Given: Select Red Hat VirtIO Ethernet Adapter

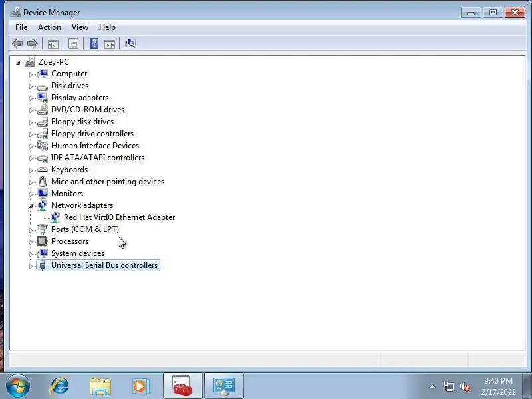Looking at the screenshot, I should [x=120, y=217].
